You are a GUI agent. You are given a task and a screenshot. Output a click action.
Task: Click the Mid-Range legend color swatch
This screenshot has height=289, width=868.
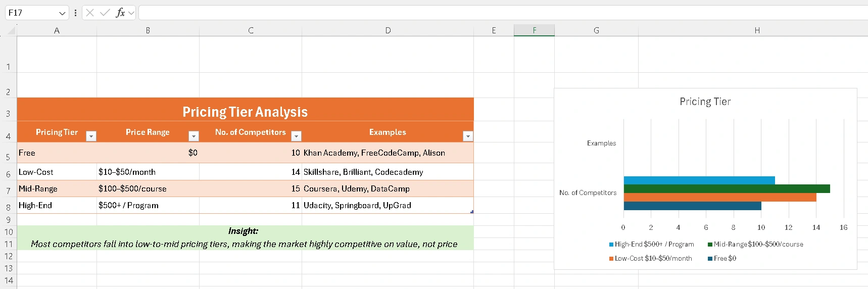[710, 245]
